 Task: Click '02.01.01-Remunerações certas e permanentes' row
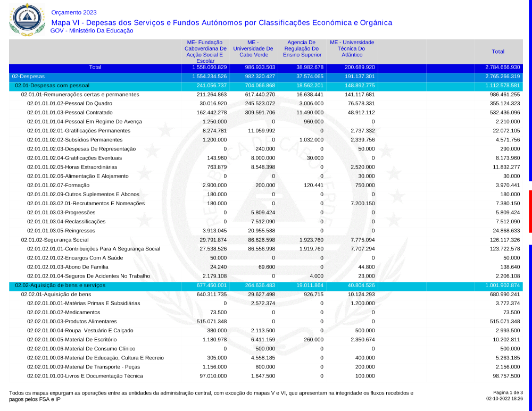pyautogui.click(x=80, y=95)
